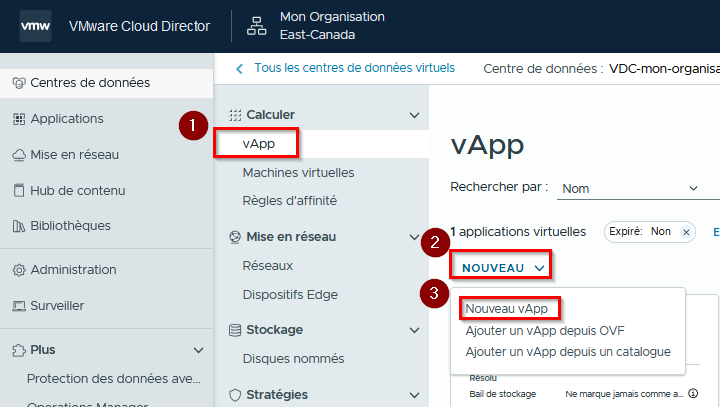Screen dimensions: 720x407
Task: Open the Rechercher par Nom dropdown
Action: tap(638, 188)
